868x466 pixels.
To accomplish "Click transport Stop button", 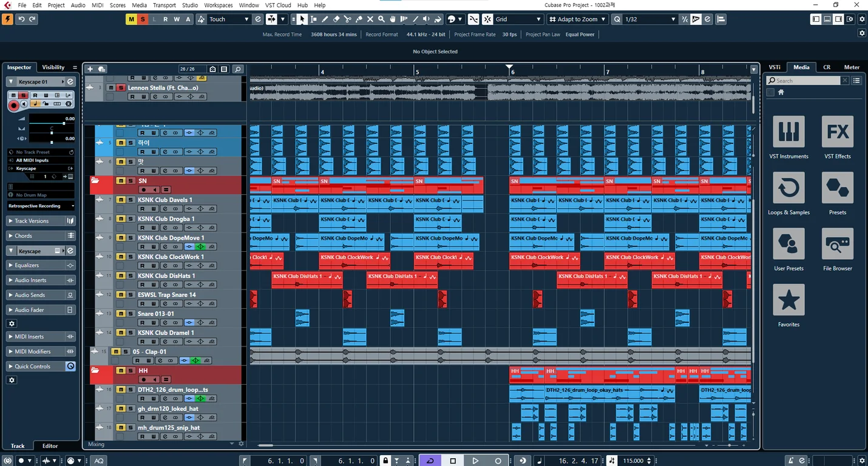I will coord(453,461).
